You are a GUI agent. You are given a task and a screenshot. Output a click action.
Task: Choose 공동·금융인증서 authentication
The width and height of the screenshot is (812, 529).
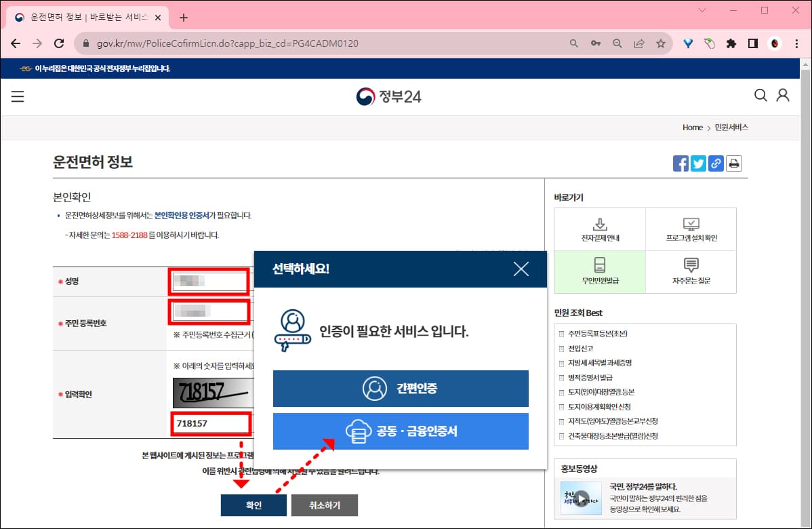400,431
